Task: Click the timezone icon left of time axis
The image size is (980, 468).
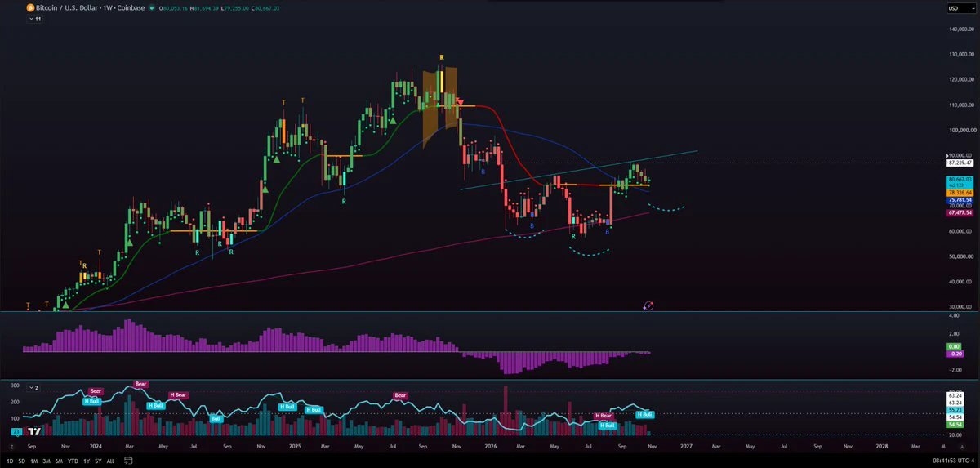Action: 12,448
